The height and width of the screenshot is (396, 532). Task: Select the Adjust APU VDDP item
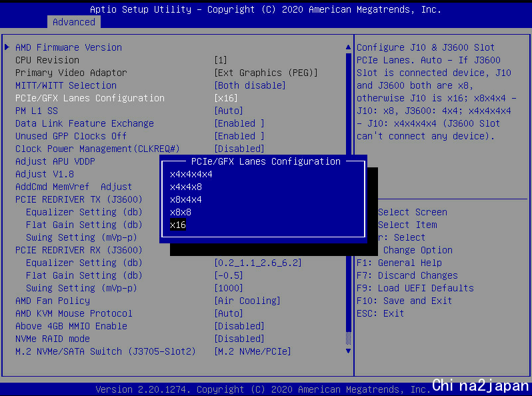(55, 161)
